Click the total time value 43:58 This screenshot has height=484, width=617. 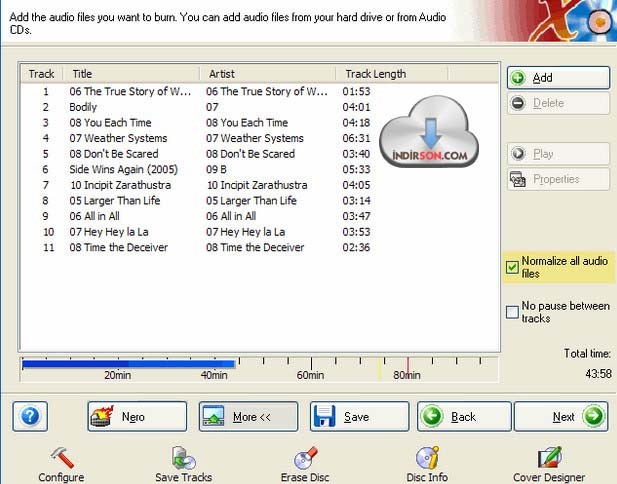[x=598, y=373]
